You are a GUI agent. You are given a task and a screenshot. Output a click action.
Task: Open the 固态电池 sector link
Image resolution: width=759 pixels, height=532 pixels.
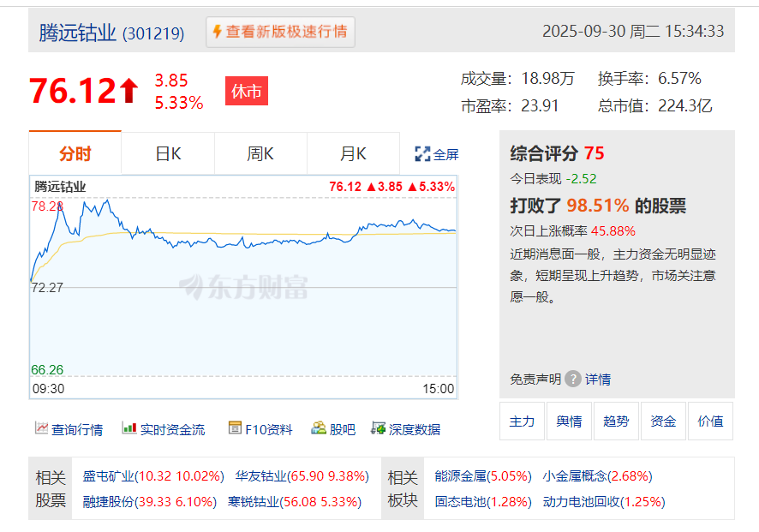coord(483,501)
